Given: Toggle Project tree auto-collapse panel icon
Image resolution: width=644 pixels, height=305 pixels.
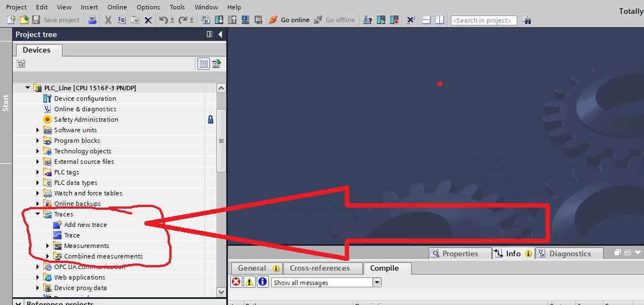Looking at the screenshot, I should coord(210,34).
